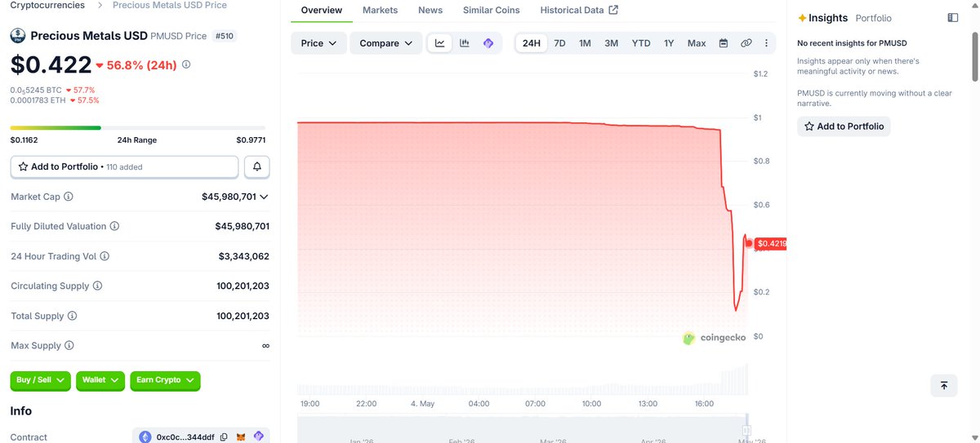Open the Price dropdown
The width and height of the screenshot is (980, 443).
318,43
